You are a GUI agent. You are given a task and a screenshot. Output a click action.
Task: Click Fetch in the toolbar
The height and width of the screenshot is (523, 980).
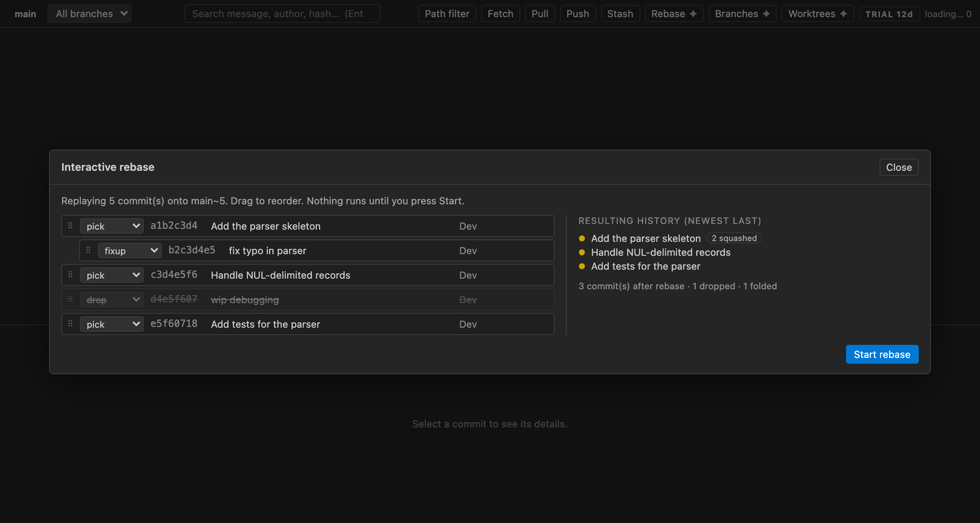coord(500,13)
